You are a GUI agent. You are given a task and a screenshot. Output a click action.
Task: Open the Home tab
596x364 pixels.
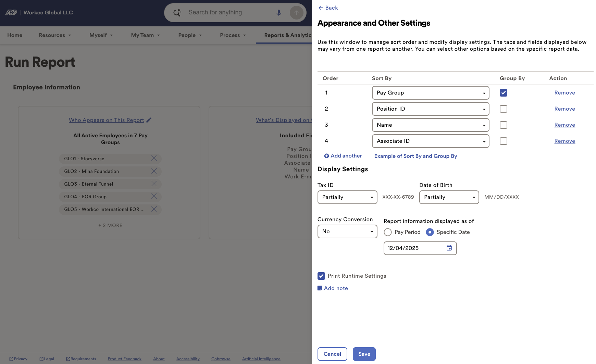(x=15, y=35)
